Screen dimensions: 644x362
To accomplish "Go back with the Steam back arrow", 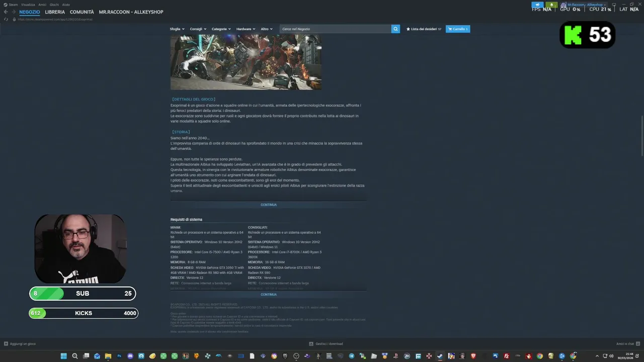I will tap(6, 12).
